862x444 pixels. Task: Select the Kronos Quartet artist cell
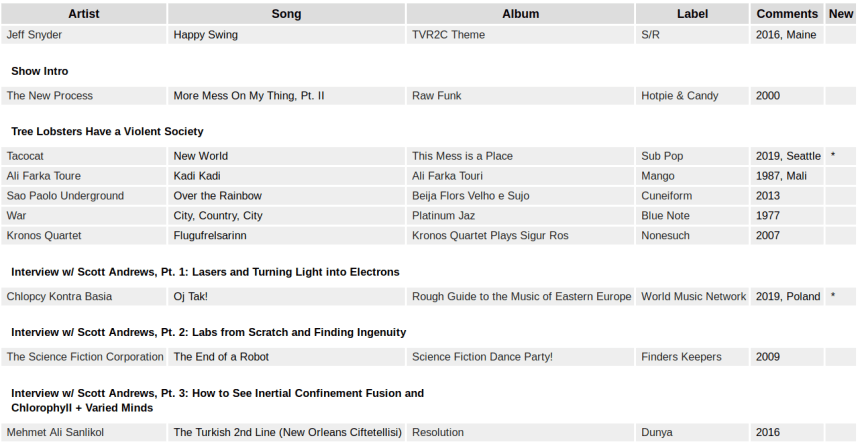tap(44, 236)
